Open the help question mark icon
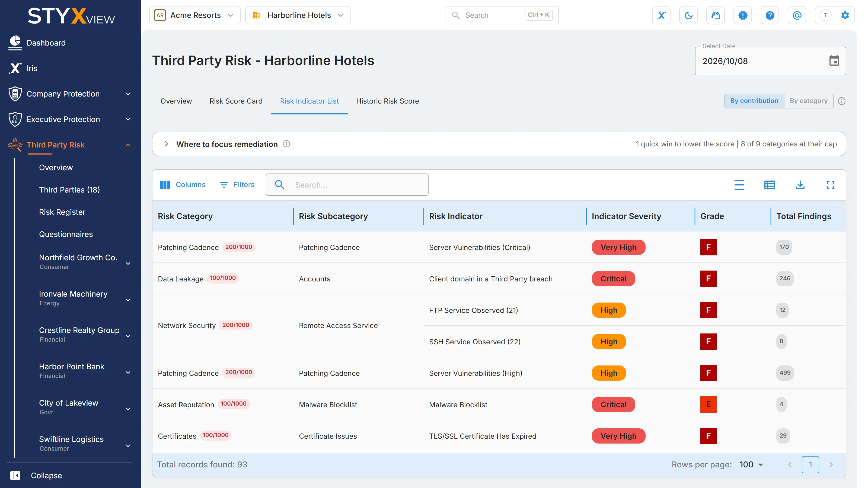 click(770, 15)
